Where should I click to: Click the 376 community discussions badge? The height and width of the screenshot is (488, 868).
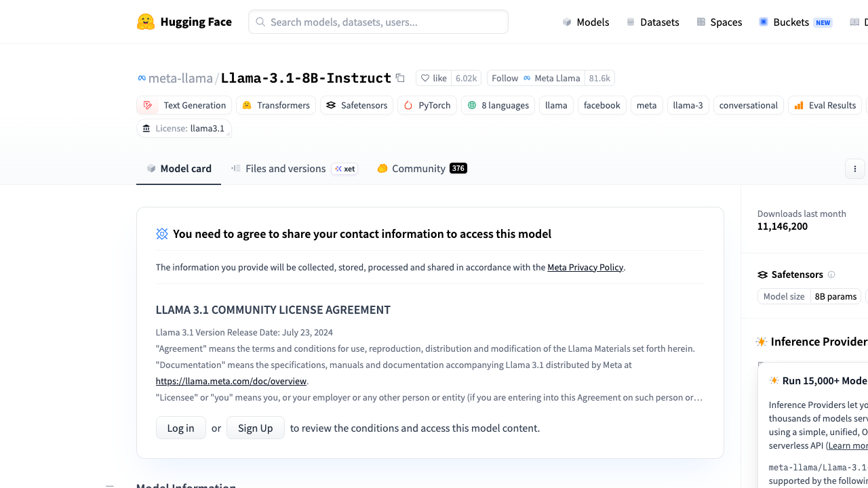pyautogui.click(x=458, y=168)
